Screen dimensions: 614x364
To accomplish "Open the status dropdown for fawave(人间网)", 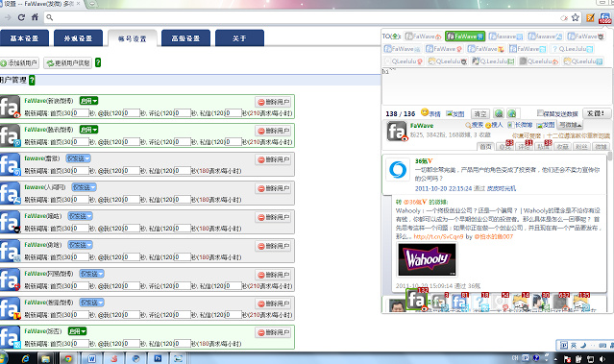I will 84,187.
